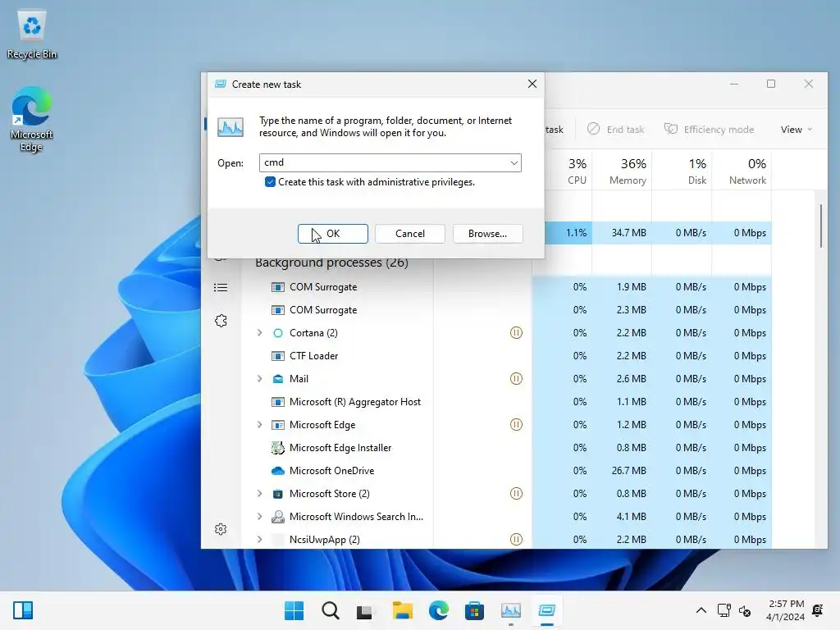Screen dimensions: 840x630
Task: Open Recycle Bin on the desktop
Action: click(32, 34)
